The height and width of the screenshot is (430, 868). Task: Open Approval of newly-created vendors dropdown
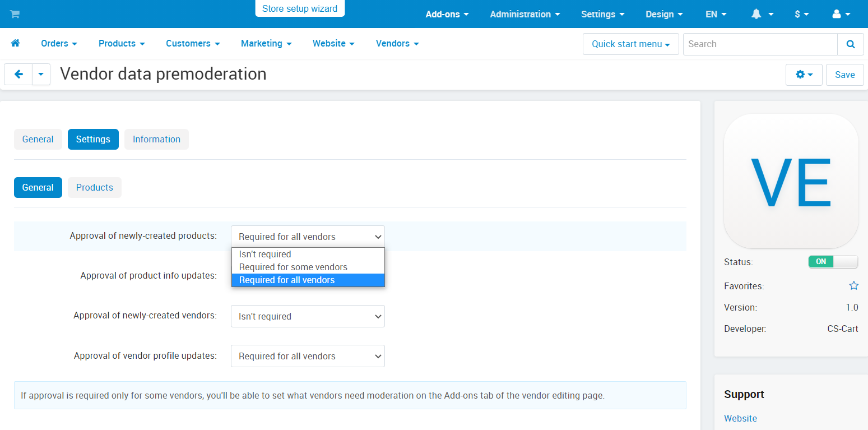[308, 316]
